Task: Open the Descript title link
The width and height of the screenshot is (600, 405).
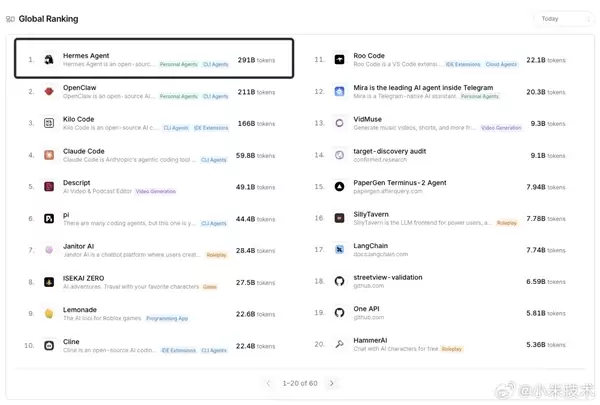Action: tap(77, 183)
